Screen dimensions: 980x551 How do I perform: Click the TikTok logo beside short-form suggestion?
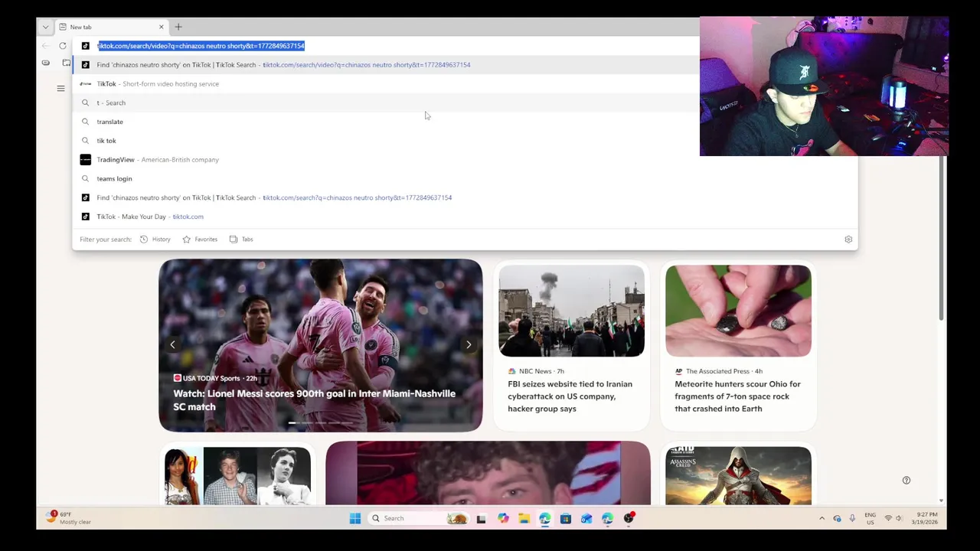86,83
